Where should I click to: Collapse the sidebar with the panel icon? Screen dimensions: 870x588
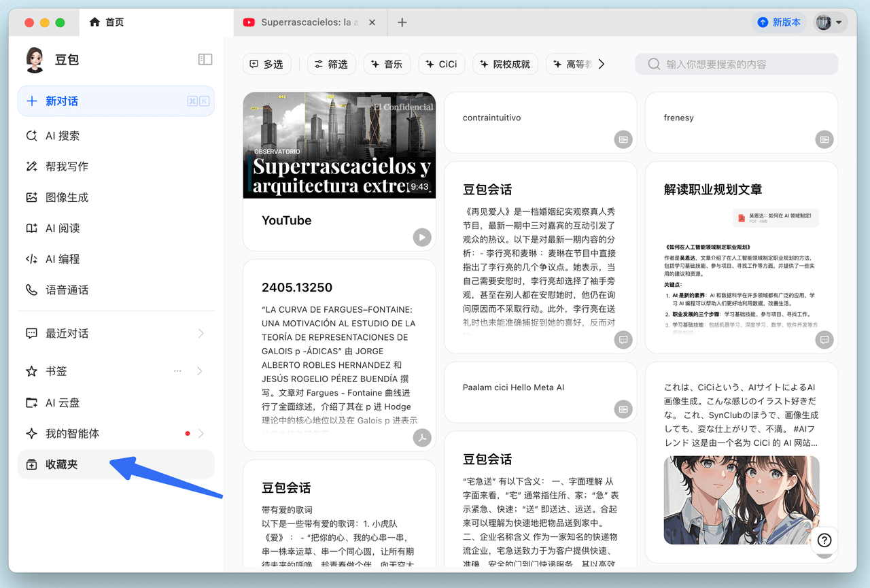[205, 60]
